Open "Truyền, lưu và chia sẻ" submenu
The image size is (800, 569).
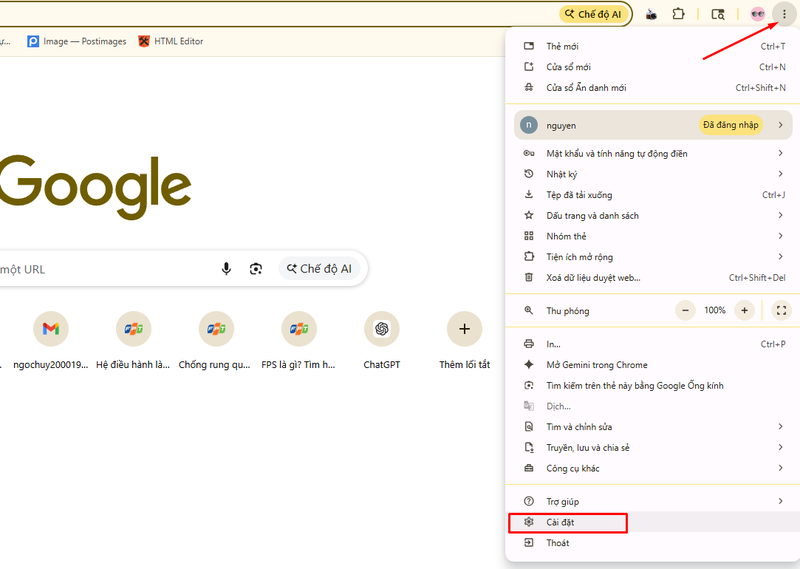[652, 448]
